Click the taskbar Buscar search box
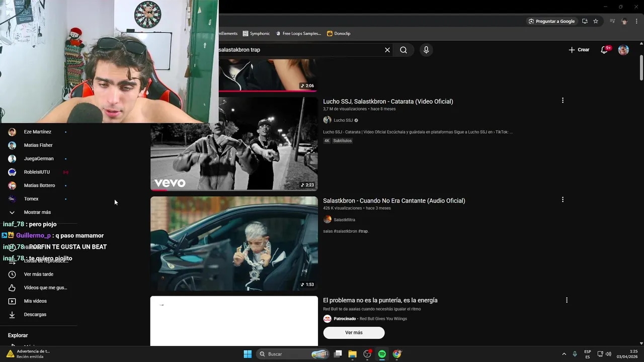644x362 pixels. click(x=294, y=354)
